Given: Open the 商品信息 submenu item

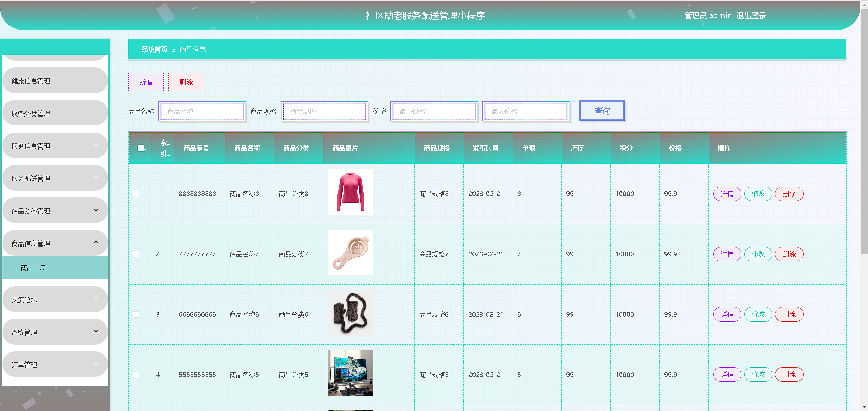Looking at the screenshot, I should (34, 268).
